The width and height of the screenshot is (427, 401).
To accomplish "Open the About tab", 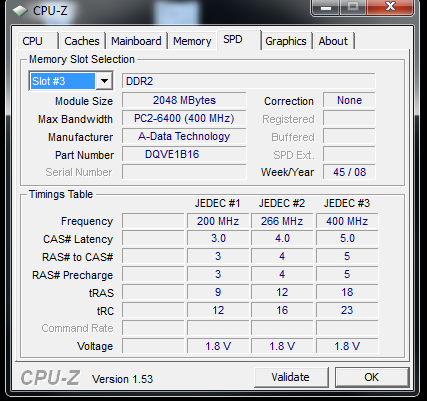I will click(x=333, y=41).
